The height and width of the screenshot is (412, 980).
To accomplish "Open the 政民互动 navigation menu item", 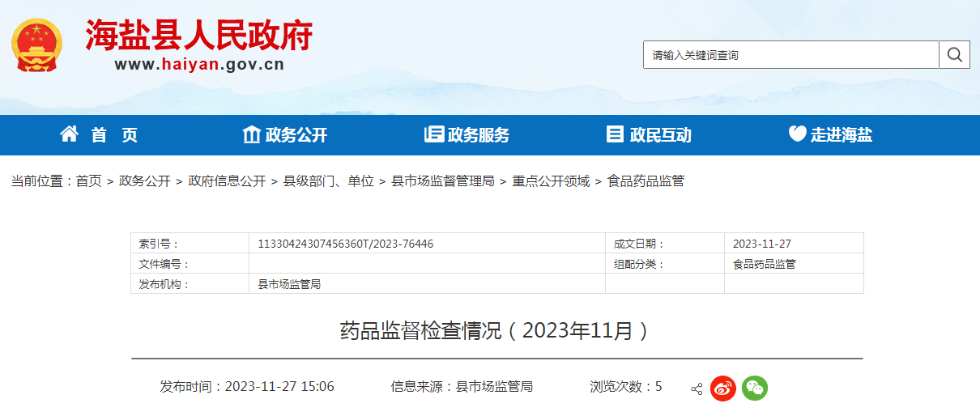I will point(650,135).
